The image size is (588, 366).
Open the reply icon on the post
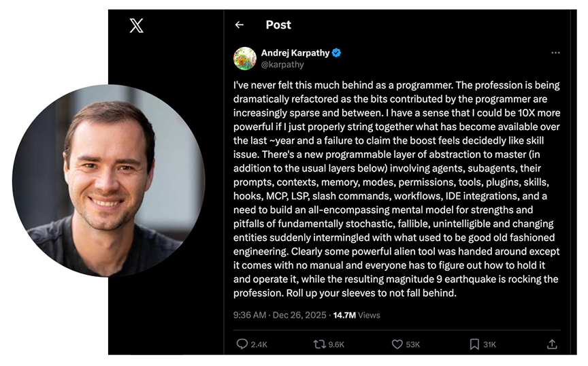click(242, 344)
